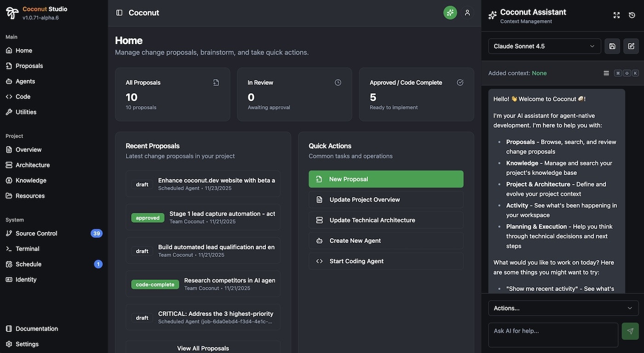Click the All Proposals card document icon
The image size is (644, 353).
click(x=216, y=83)
